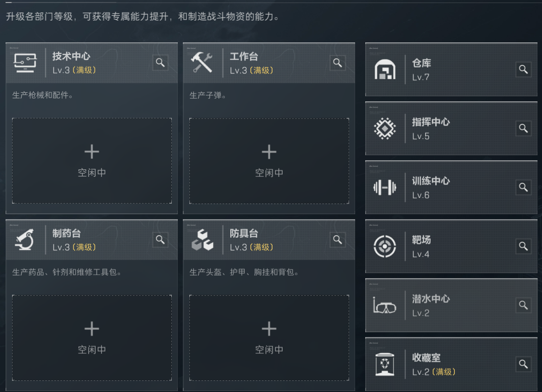Select the idle production slot under 制药台
The image size is (542, 392).
tap(92, 338)
